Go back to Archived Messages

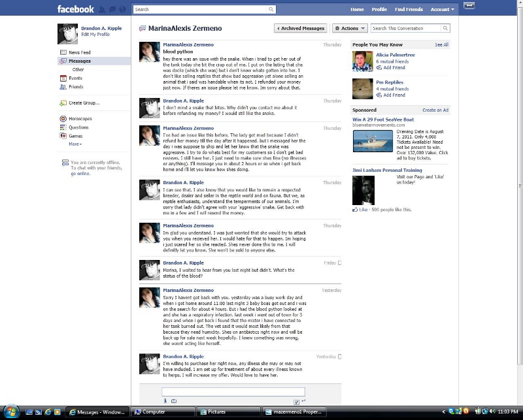click(300, 28)
